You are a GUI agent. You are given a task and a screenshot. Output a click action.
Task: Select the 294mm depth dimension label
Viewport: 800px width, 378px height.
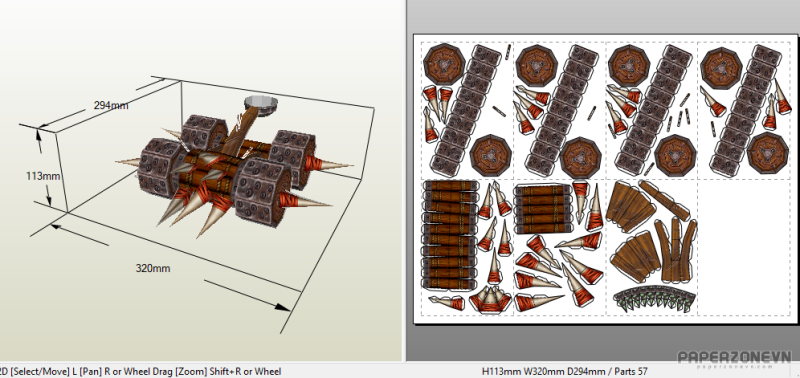[x=111, y=106]
